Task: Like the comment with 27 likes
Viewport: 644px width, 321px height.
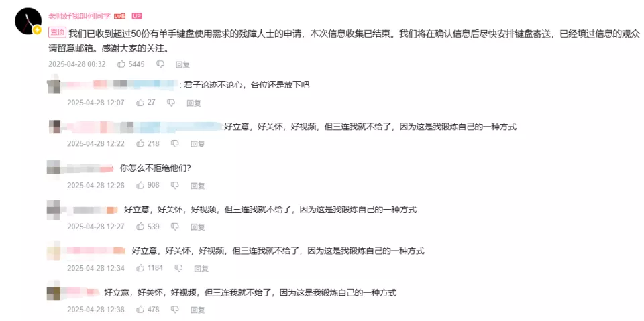Action: 140,103
